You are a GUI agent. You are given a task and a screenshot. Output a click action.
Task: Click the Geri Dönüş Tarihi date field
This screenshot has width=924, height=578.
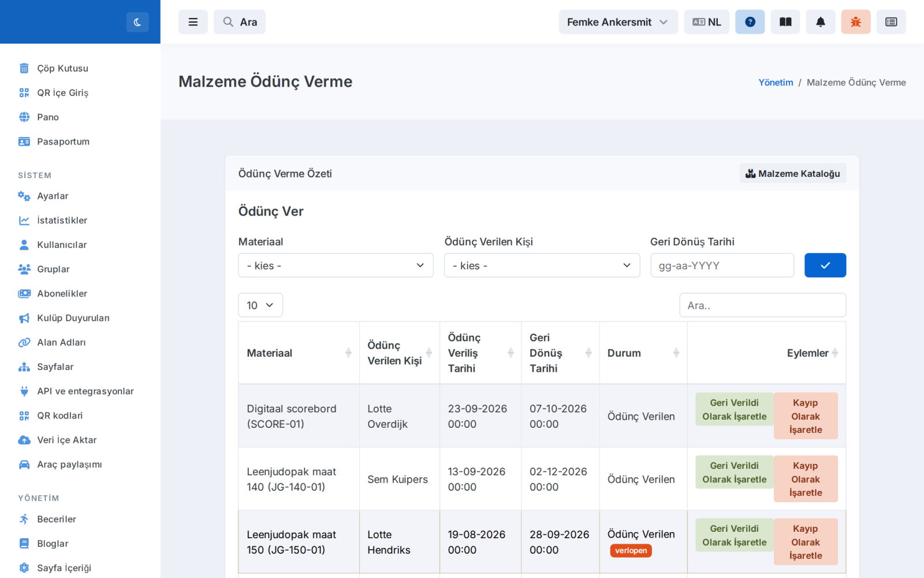(x=722, y=265)
